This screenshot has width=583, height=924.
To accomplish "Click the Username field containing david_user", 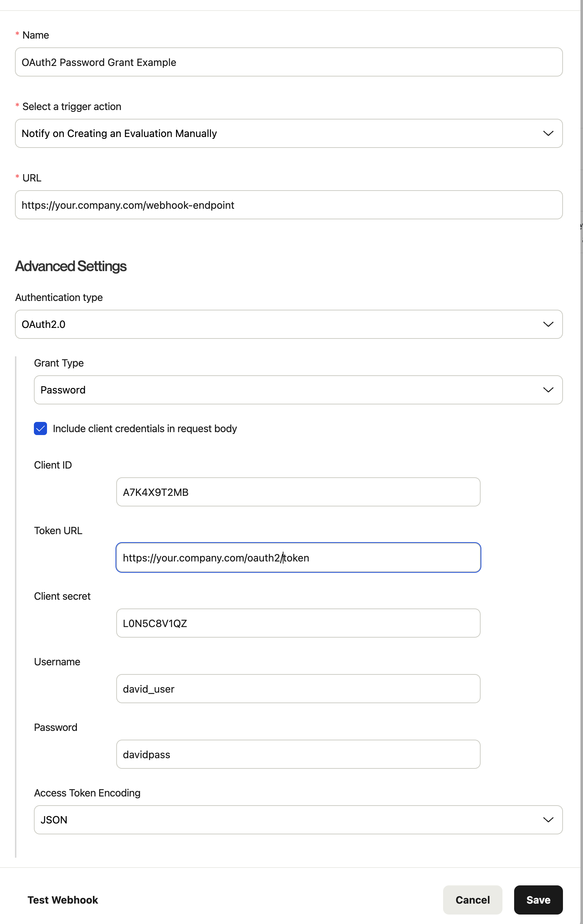I will (298, 689).
